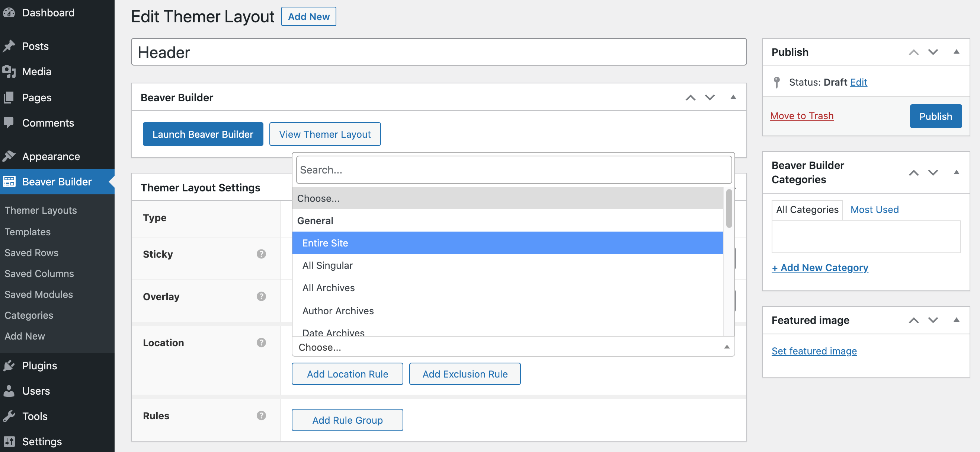The width and height of the screenshot is (980, 452).
Task: Click the Sticky help question-mark icon
Action: pos(261,254)
